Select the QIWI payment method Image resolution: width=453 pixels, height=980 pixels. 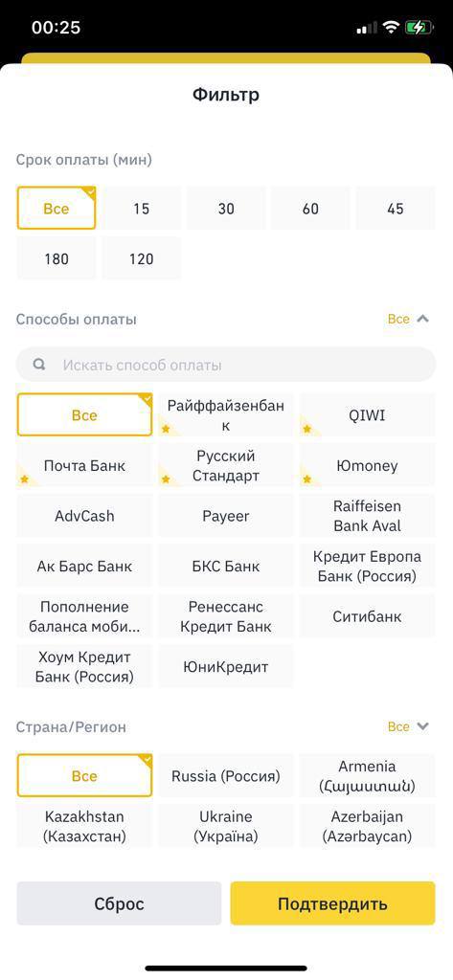click(x=367, y=415)
